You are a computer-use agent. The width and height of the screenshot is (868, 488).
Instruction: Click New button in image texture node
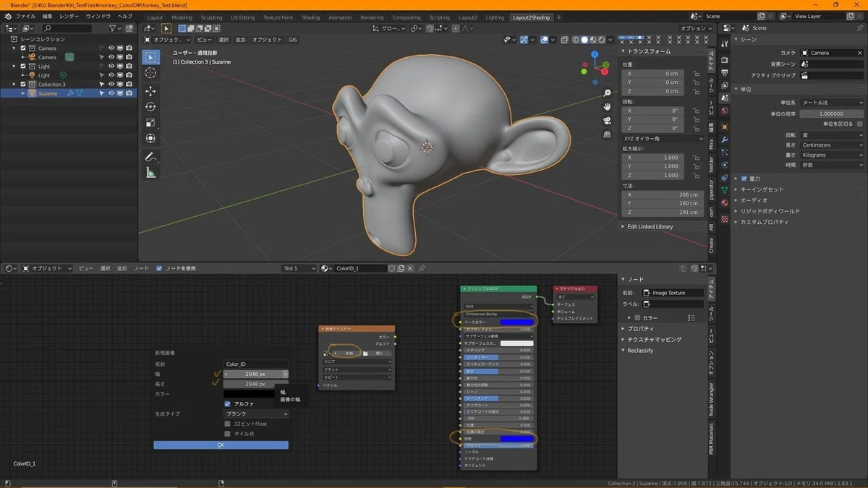tap(346, 353)
